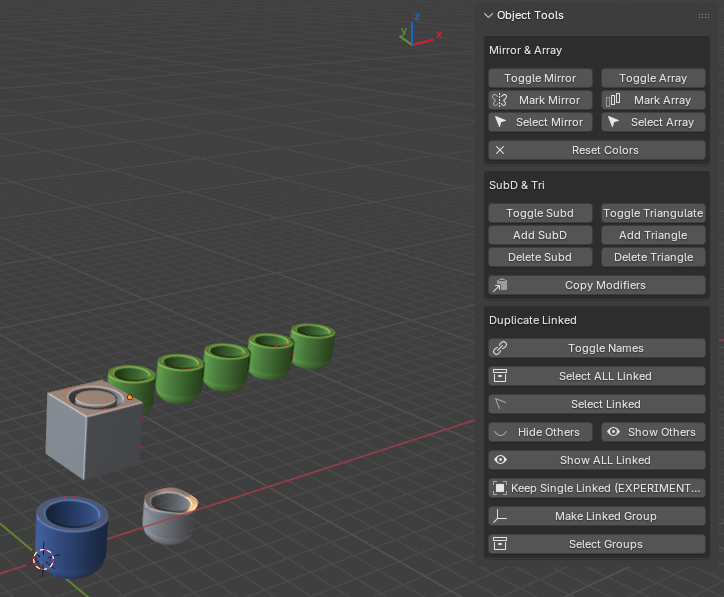
Task: Toggle Triangulate modifier
Action: coord(653,213)
